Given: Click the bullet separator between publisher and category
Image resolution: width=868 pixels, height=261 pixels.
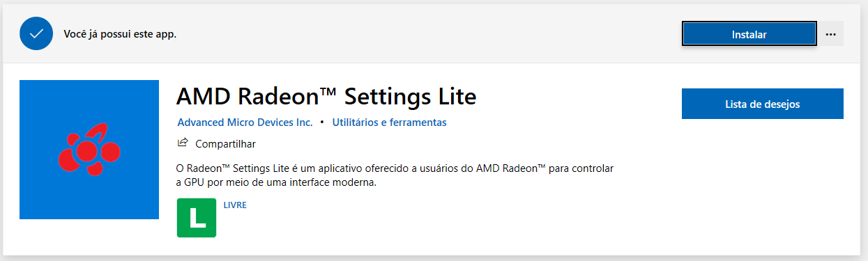Looking at the screenshot, I should tap(322, 122).
